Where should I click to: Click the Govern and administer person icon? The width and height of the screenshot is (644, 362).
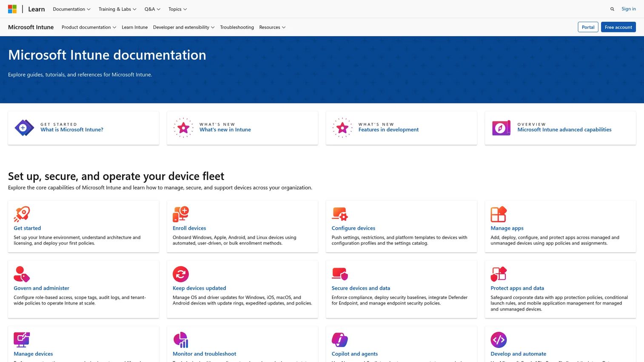pyautogui.click(x=22, y=274)
